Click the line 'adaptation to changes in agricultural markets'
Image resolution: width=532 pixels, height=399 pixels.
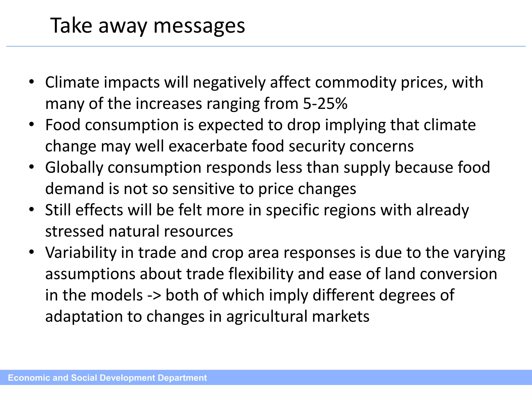[207, 317]
